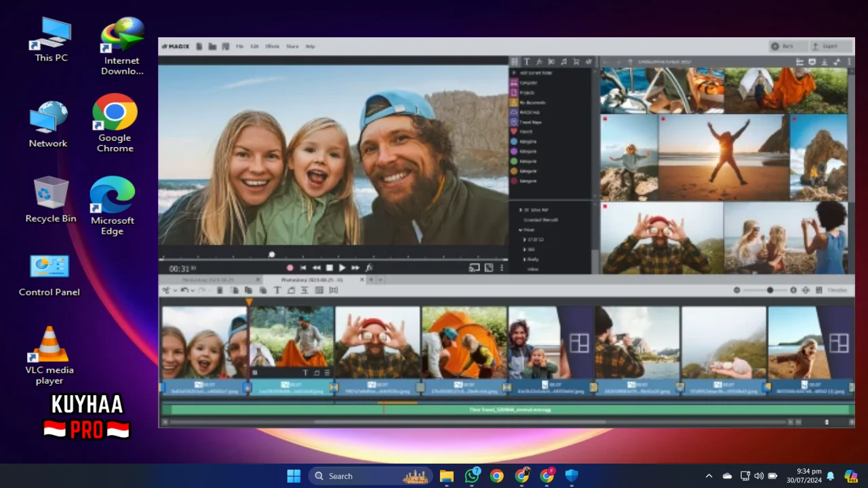Screen dimensions: 868x488
Task: Click the cast-to-screen icon under preview
Action: pyautogui.click(x=474, y=268)
